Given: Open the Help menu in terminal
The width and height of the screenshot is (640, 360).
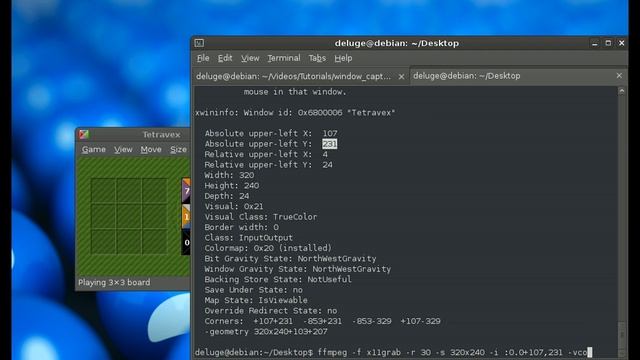Looking at the screenshot, I should tap(343, 58).
